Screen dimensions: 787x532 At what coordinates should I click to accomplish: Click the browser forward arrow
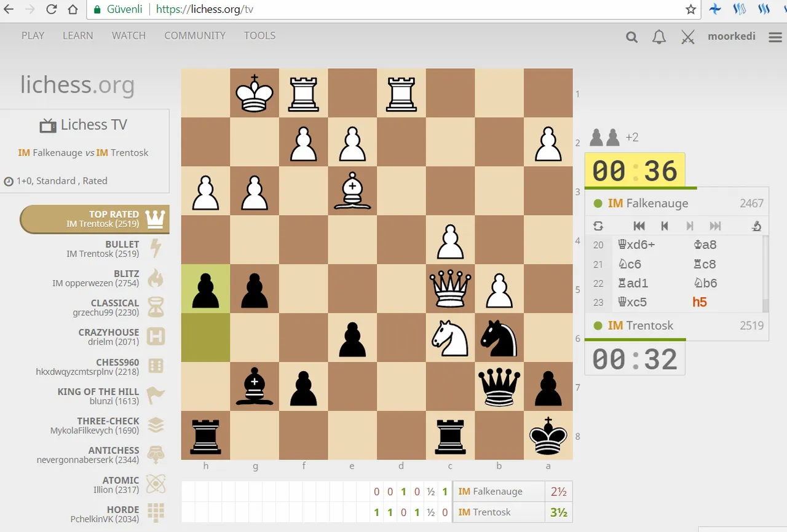click(30, 10)
